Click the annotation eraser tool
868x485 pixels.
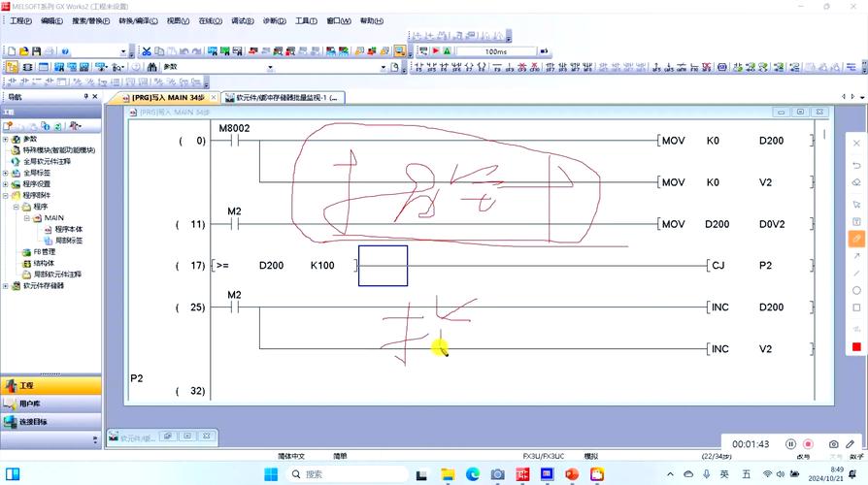tap(856, 182)
